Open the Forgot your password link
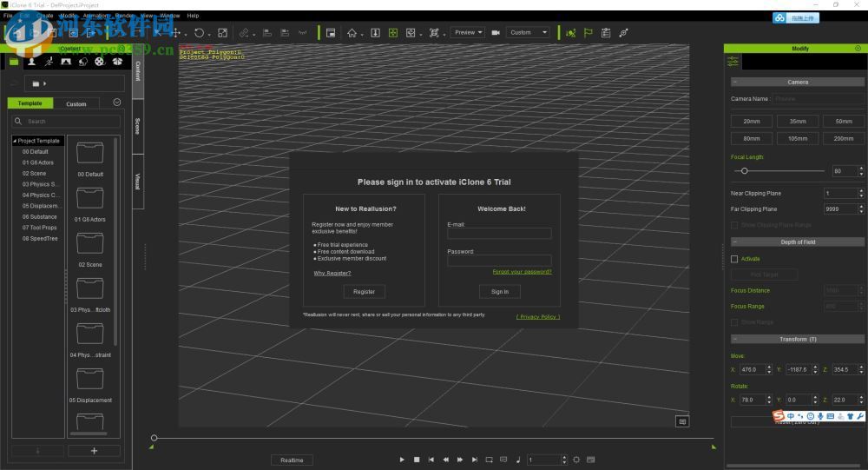Image resolution: width=868 pixels, height=470 pixels. point(522,272)
